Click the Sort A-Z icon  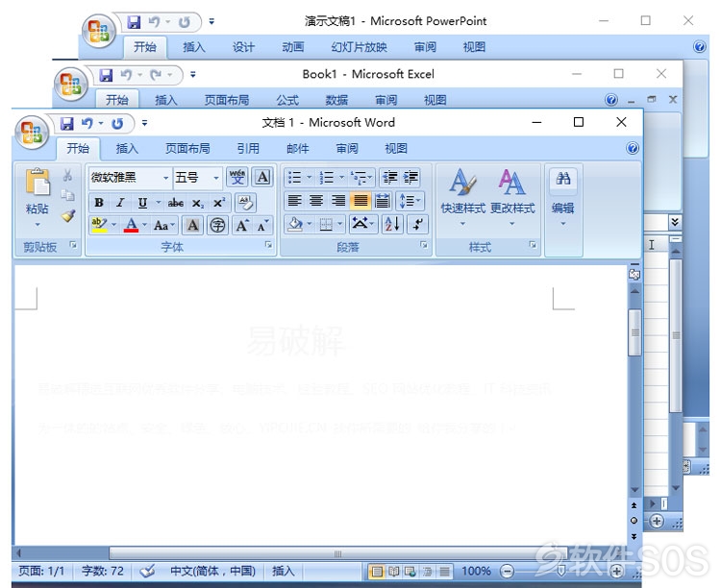(x=392, y=225)
